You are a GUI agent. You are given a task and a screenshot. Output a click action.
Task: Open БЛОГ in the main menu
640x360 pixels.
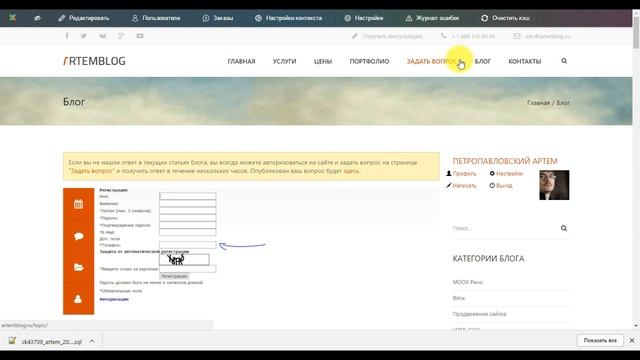click(482, 61)
